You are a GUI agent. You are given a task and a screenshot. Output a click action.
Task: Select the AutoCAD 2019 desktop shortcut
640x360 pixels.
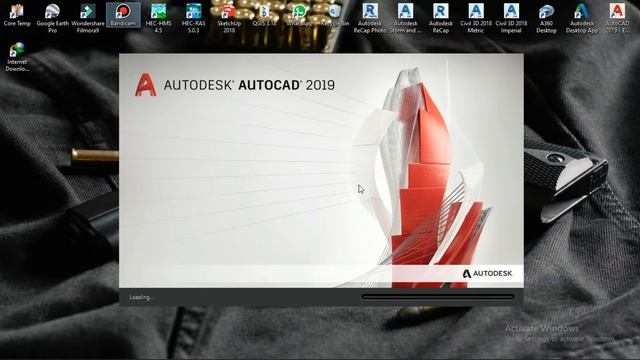[x=617, y=18]
